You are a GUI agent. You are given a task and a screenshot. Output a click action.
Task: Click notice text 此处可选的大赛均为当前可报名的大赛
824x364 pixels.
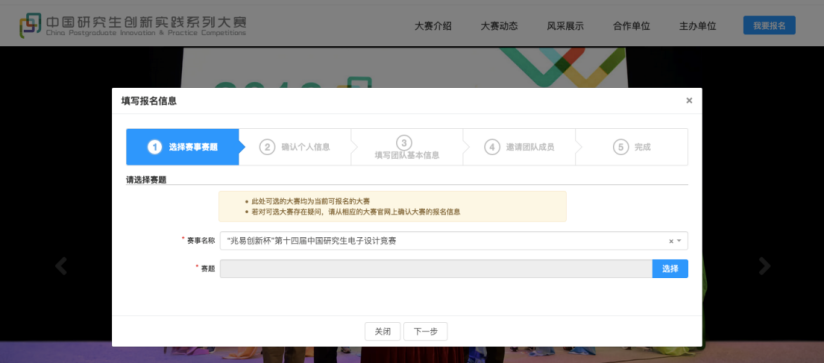(x=311, y=201)
